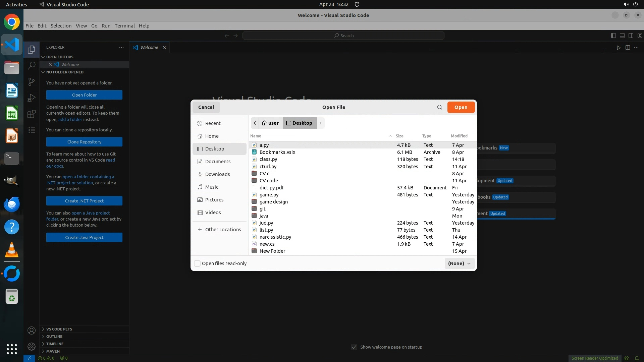Click split editor right icon
Image resolution: width=644 pixels, height=362 pixels.
pos(628,48)
